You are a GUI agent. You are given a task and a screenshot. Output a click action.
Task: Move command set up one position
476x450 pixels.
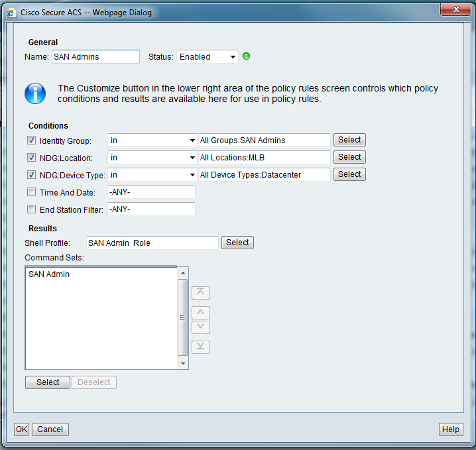201,313
